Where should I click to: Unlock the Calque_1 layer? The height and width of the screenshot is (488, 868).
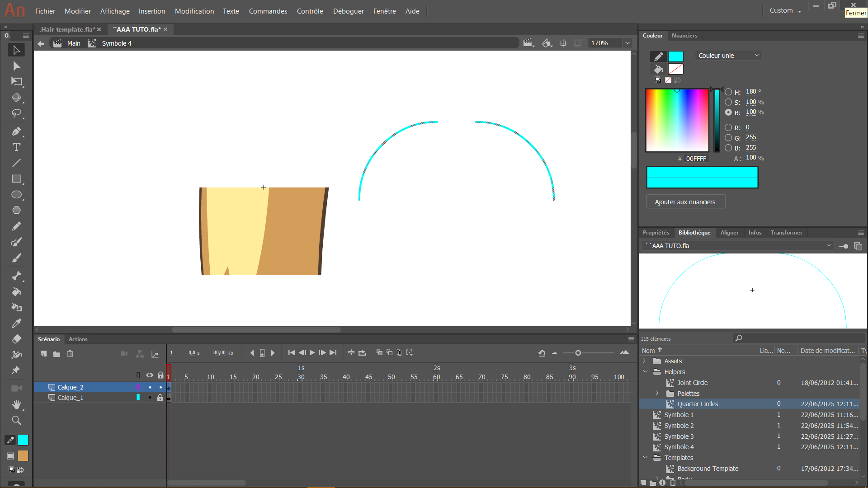click(160, 398)
